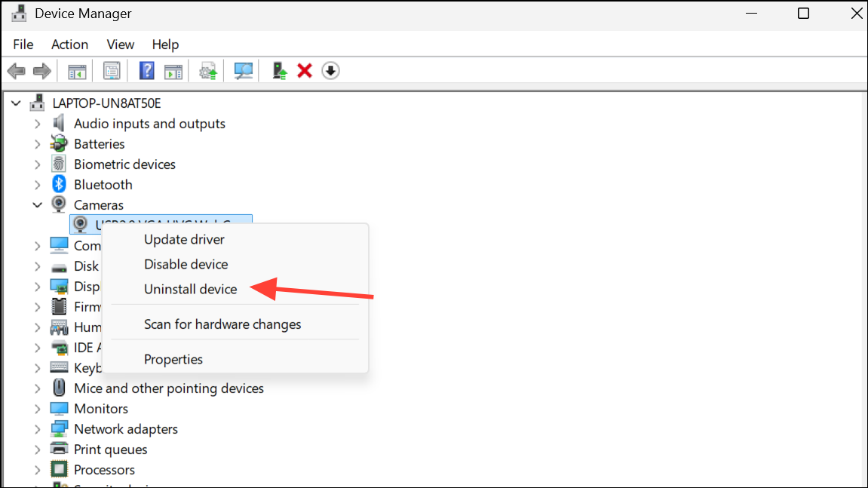Screen dimensions: 868x488
Task: Click the gear with green arrow icon
Action: 208,71
